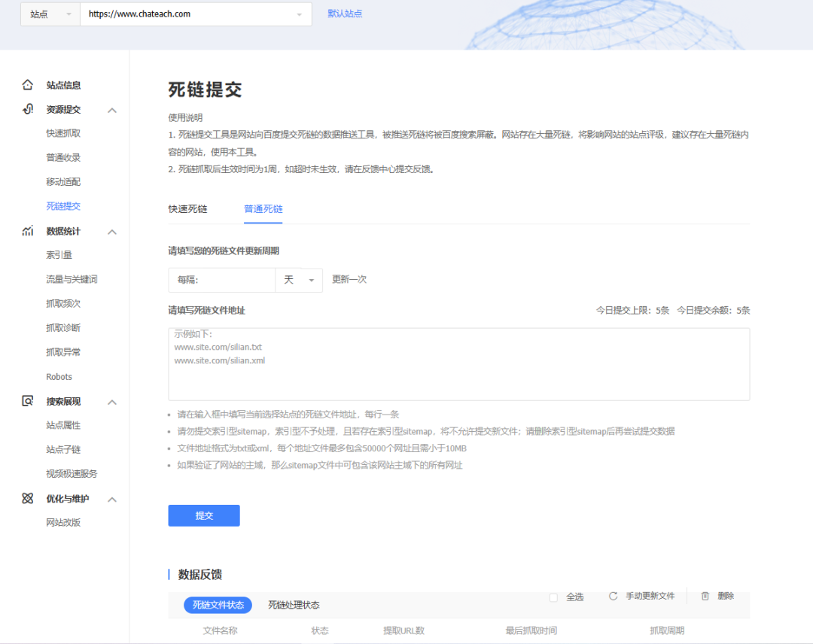The image size is (813, 644).
Task: Switch to 死链处理状态 tab
Action: click(x=294, y=605)
